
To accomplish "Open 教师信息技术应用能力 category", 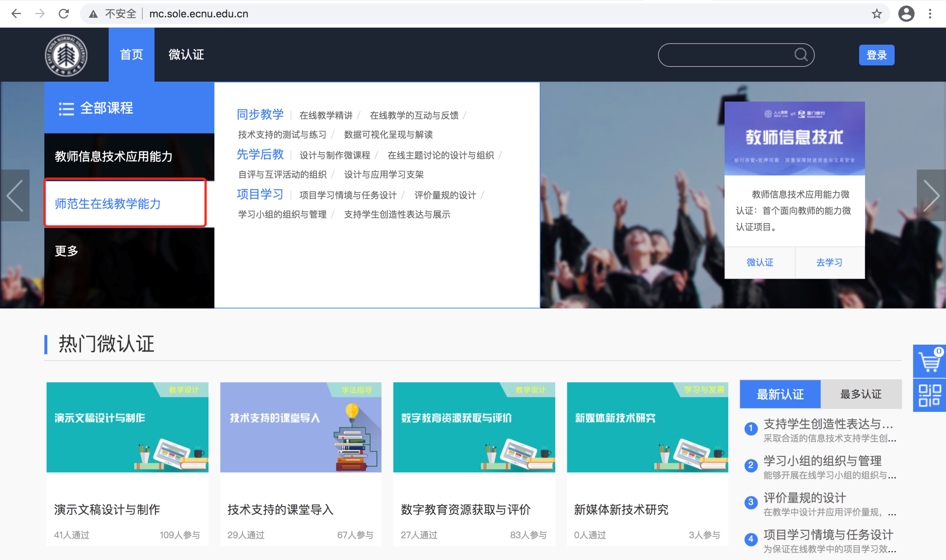I will 113,156.
